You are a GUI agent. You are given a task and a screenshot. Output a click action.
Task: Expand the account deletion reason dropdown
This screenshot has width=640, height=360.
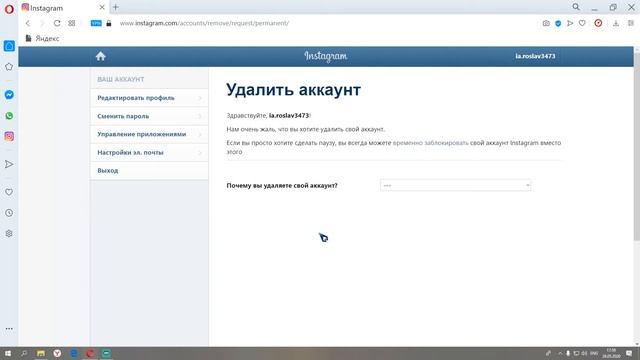(456, 185)
